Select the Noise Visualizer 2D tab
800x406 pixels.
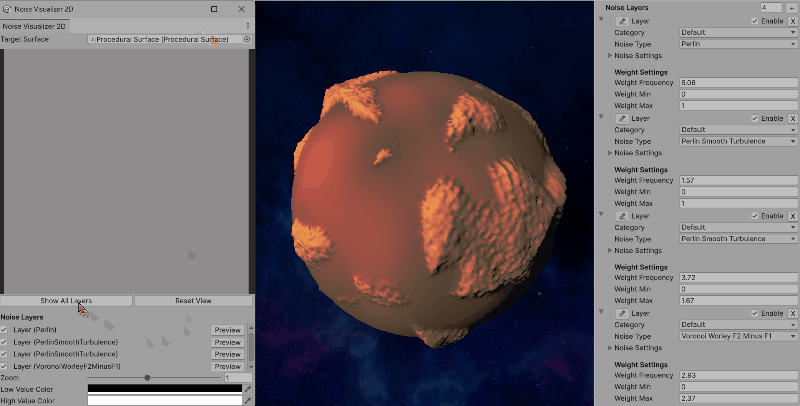tap(34, 26)
